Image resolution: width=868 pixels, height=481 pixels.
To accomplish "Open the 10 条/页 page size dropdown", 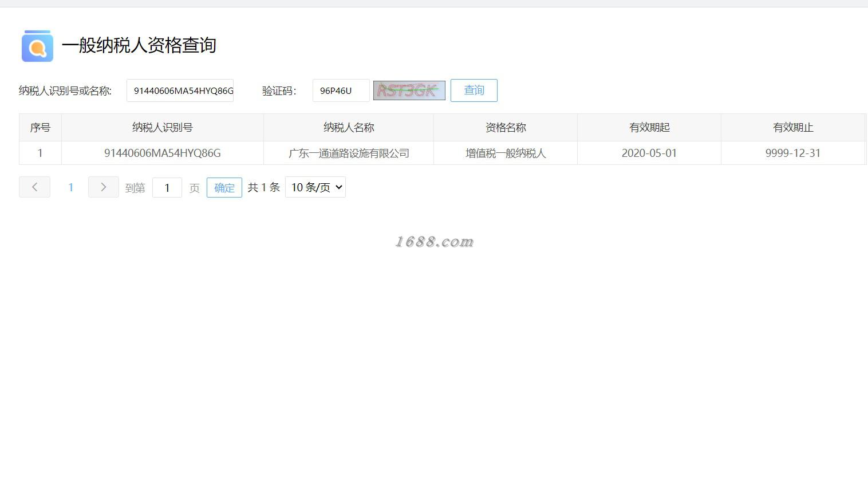I will 315,187.
